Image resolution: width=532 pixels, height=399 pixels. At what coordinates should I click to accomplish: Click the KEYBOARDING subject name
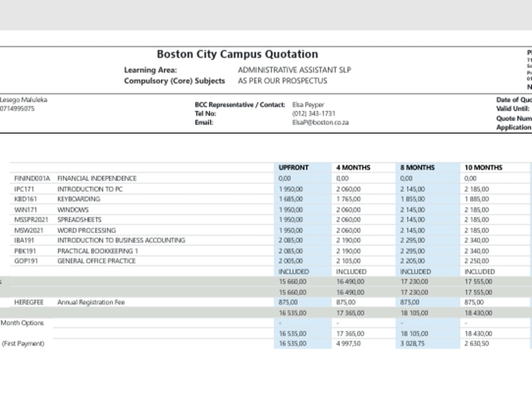[79, 199]
